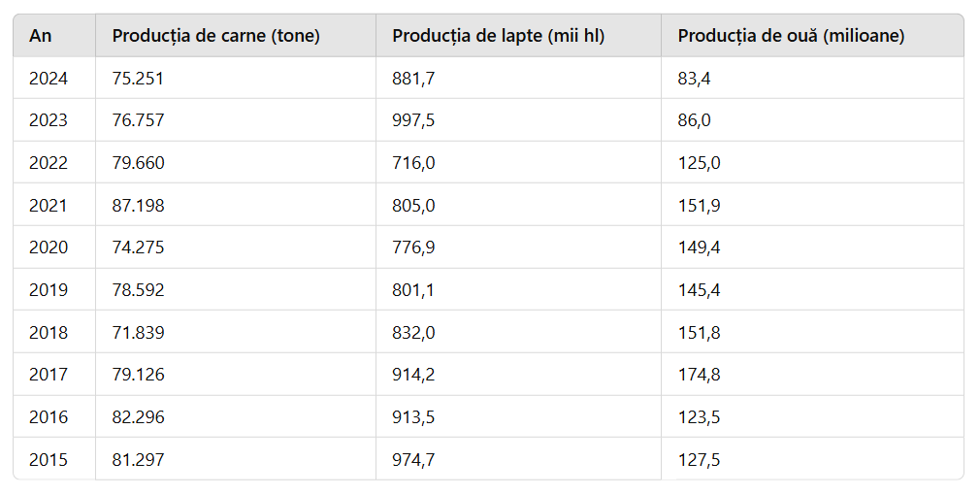980x495 pixels.
Task: Select the 2024 year cell
Action: (49, 79)
